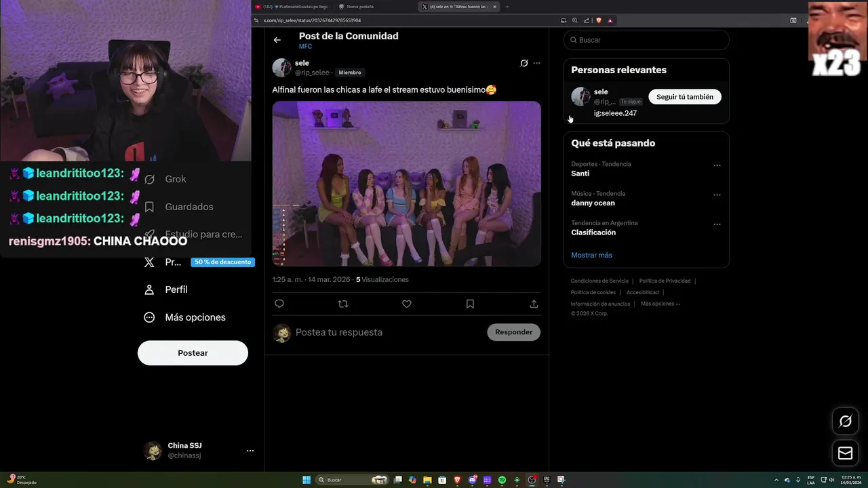Go back using the post header arrow
868x488 pixels.
[x=277, y=40]
